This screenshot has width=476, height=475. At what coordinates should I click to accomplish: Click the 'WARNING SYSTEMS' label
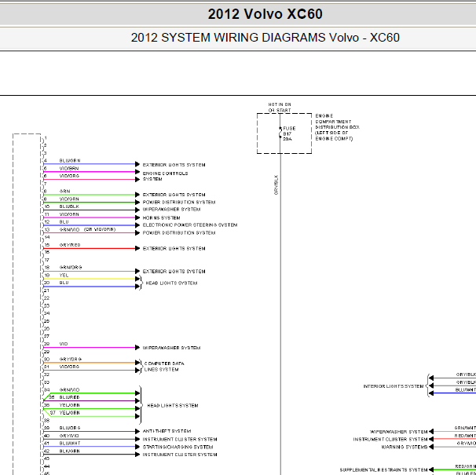click(x=405, y=447)
